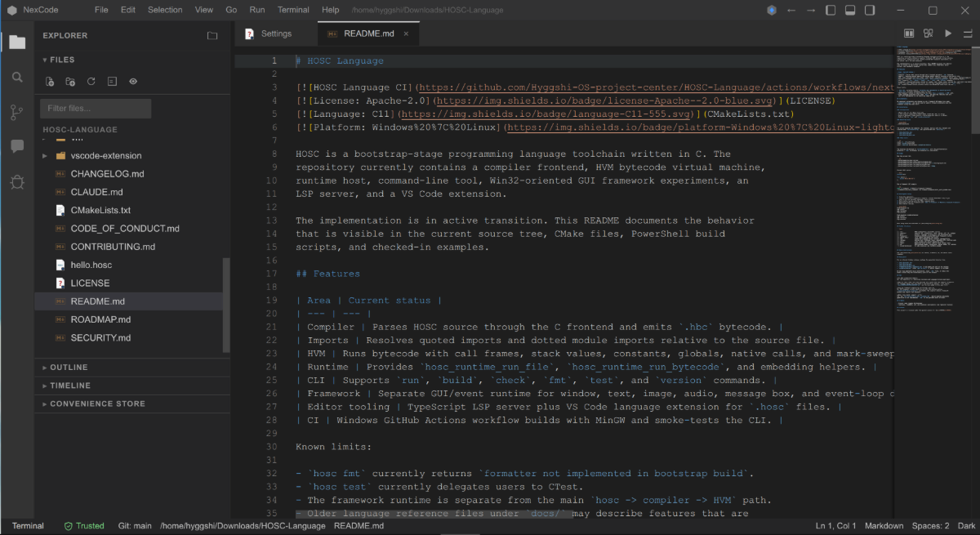Click the collapse all files icon
980x535 pixels.
point(112,82)
